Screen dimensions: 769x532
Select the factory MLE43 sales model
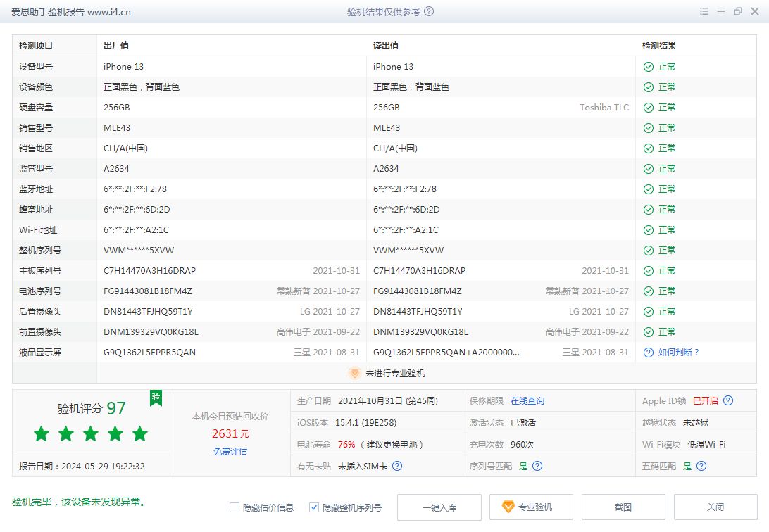tap(117, 128)
